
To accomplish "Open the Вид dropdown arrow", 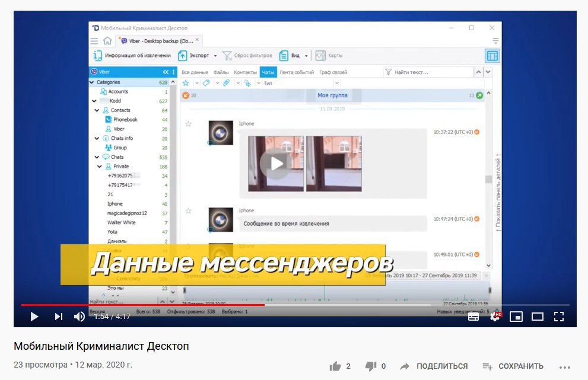I will [x=306, y=56].
